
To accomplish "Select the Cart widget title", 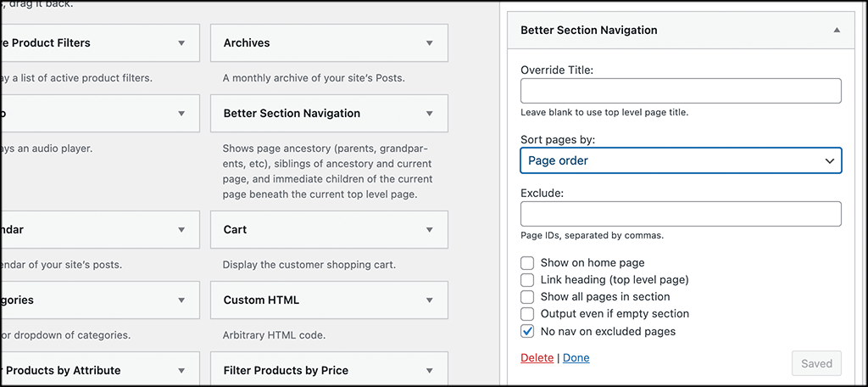I will click(236, 229).
